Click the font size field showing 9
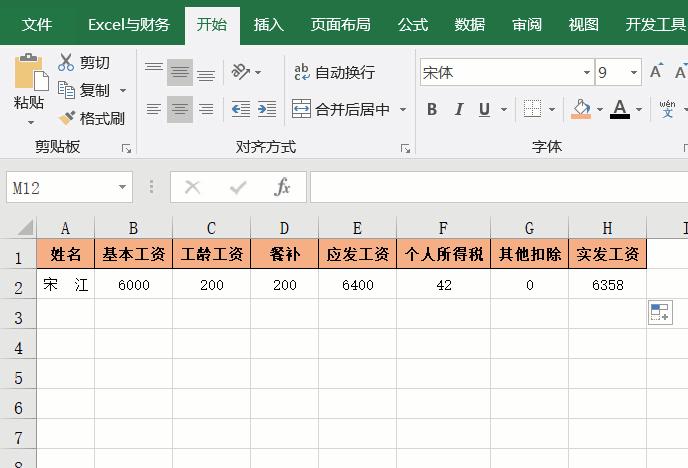The width and height of the screenshot is (688, 468). (611, 73)
